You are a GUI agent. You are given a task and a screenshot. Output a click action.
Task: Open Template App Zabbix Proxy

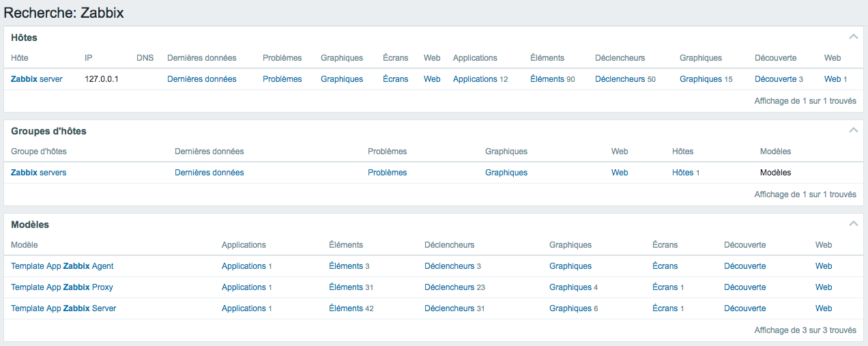point(62,287)
